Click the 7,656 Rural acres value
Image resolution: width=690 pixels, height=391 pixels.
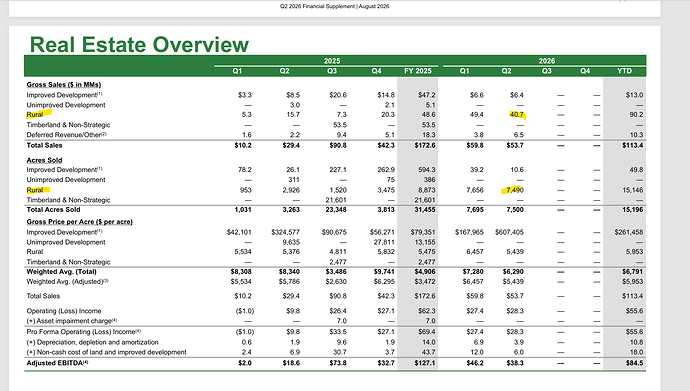point(475,190)
